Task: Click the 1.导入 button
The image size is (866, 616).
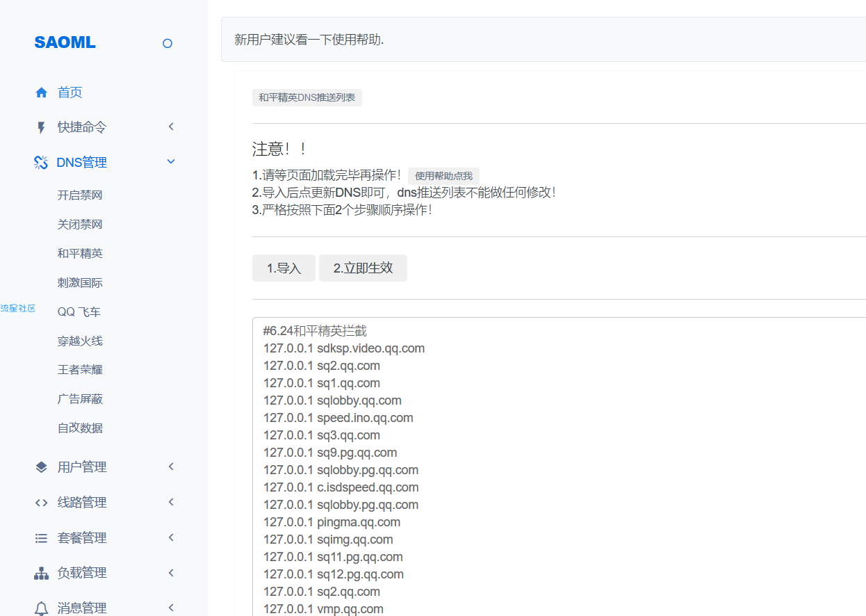Action: 284,268
